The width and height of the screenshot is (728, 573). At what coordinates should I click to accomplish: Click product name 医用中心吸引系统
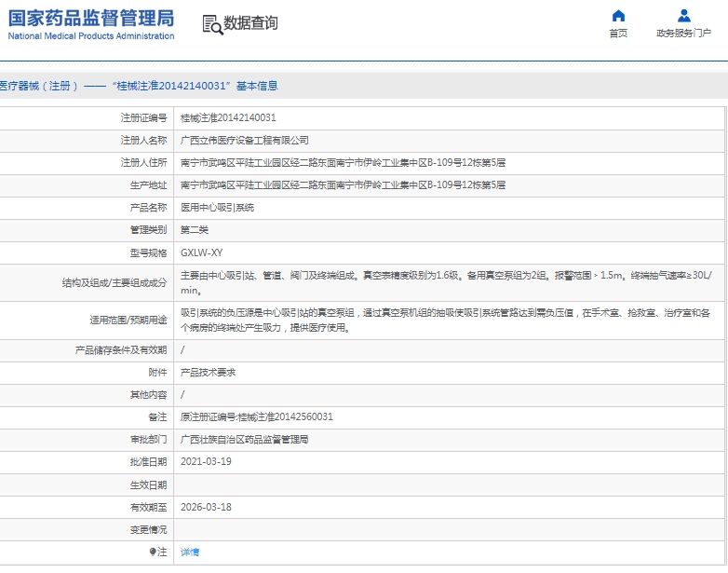(x=217, y=208)
